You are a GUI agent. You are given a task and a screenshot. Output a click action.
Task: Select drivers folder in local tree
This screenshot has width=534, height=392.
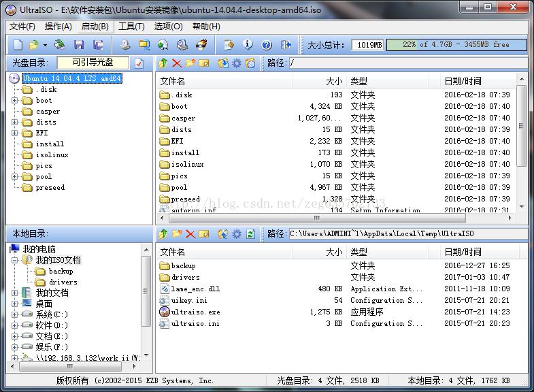63,282
